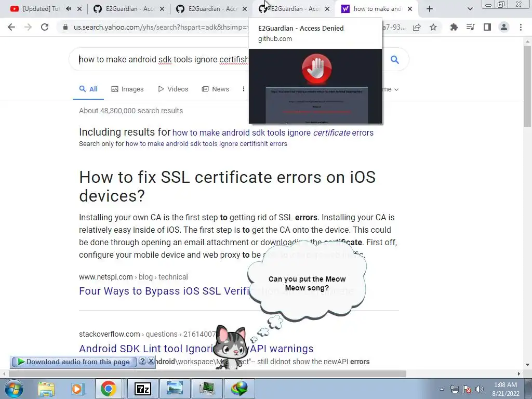532x399 pixels.
Task: Open the corrected 'certificate errors' query link
Action: [273, 132]
